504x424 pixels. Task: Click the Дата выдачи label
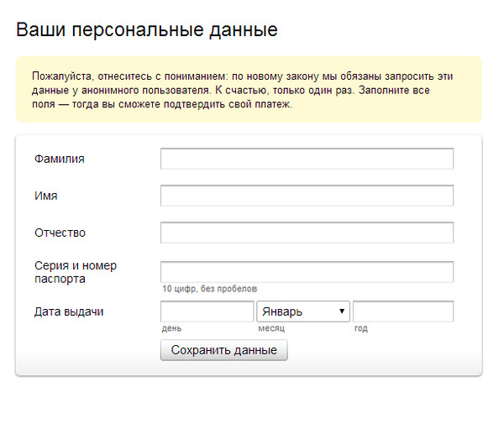69,311
